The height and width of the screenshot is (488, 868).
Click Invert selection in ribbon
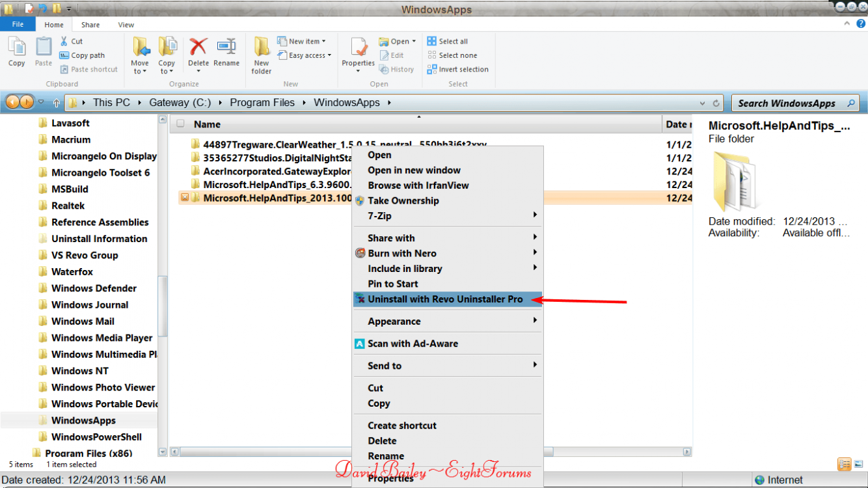pyautogui.click(x=457, y=69)
